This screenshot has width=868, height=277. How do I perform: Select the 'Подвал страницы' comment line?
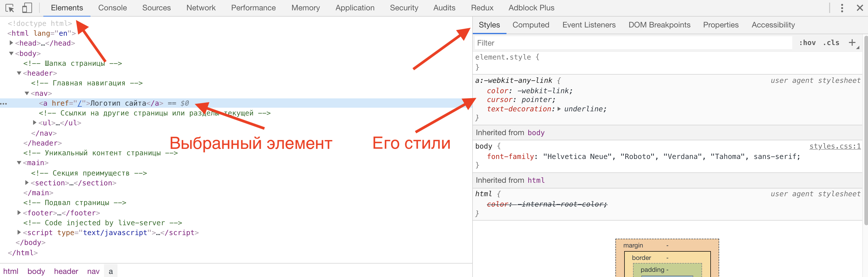[x=74, y=203]
